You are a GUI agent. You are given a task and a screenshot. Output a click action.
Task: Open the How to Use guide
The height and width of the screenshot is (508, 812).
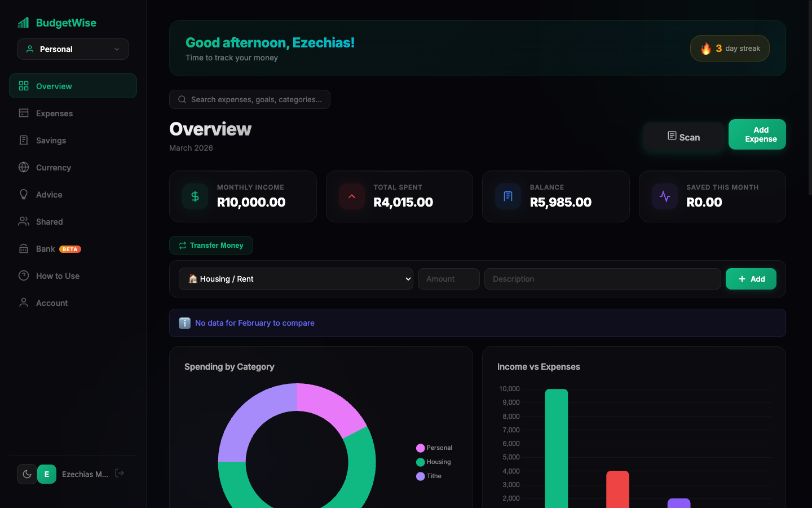click(x=73, y=275)
